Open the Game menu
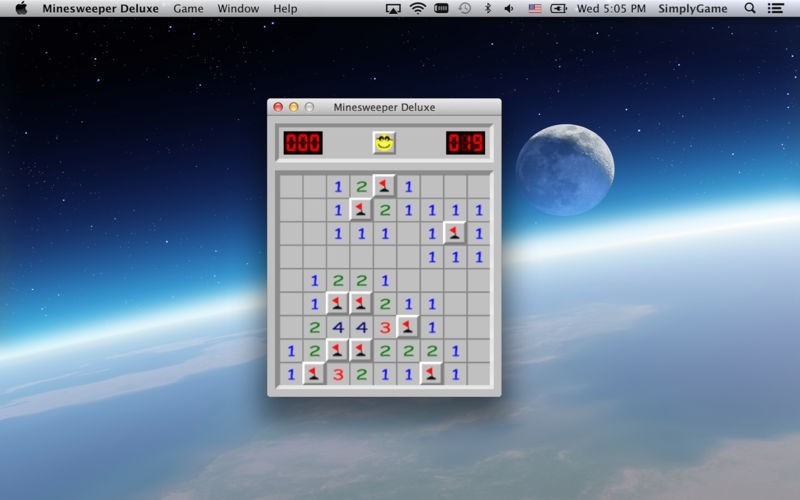Viewport: 800px width, 500px height. (x=188, y=8)
